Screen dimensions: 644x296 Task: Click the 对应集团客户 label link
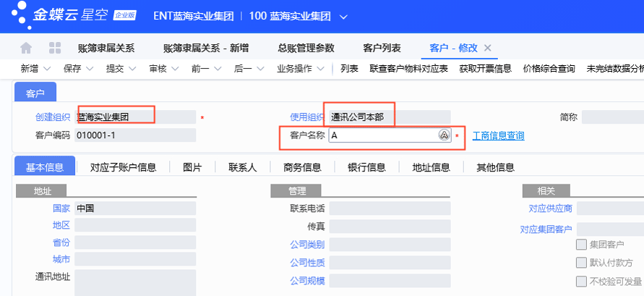pyautogui.click(x=546, y=229)
